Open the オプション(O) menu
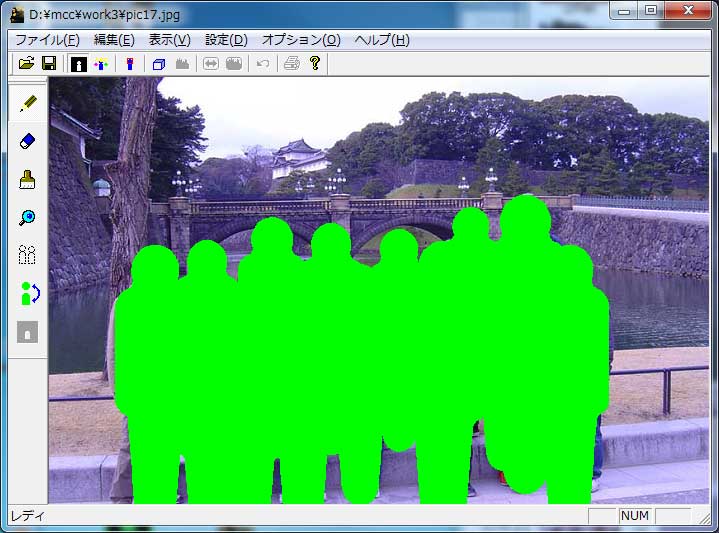 pos(301,40)
